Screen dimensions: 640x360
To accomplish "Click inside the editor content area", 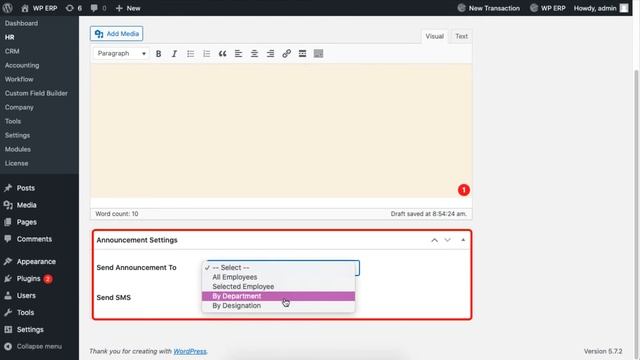I will (281, 131).
